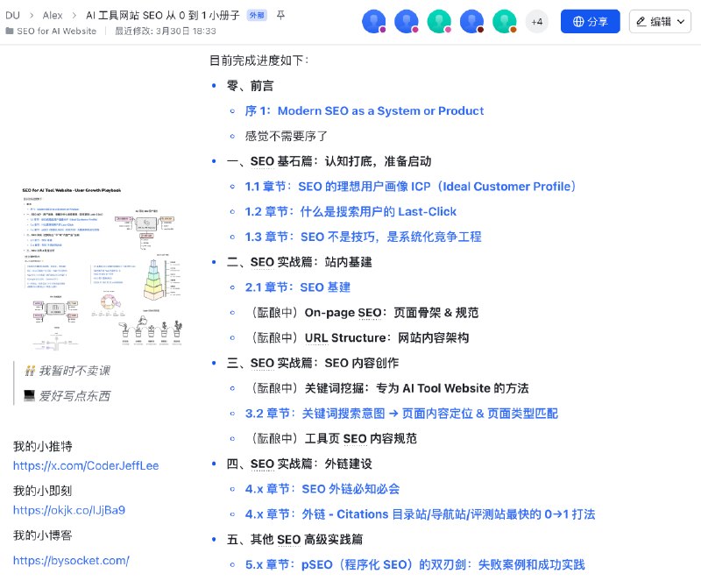
Task: Select DU in the breadcrumb path
Action: click(11, 15)
